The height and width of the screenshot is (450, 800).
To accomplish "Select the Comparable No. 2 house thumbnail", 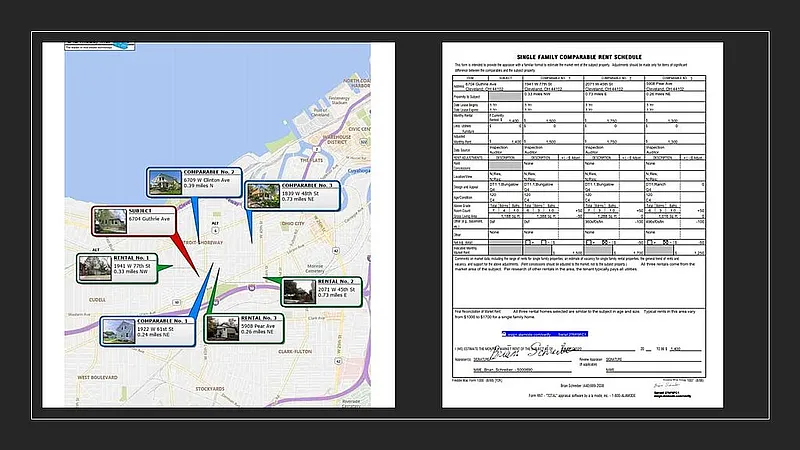I will [x=163, y=181].
